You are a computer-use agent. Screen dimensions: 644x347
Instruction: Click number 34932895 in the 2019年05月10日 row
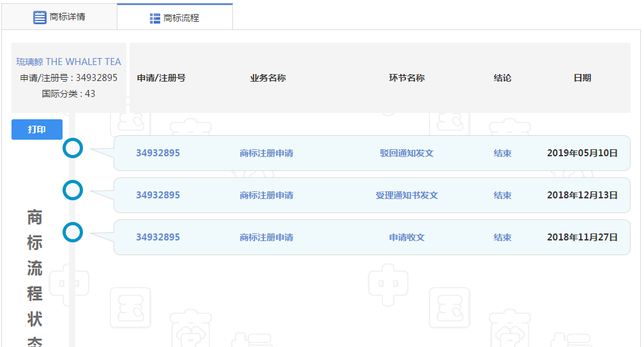[158, 153]
